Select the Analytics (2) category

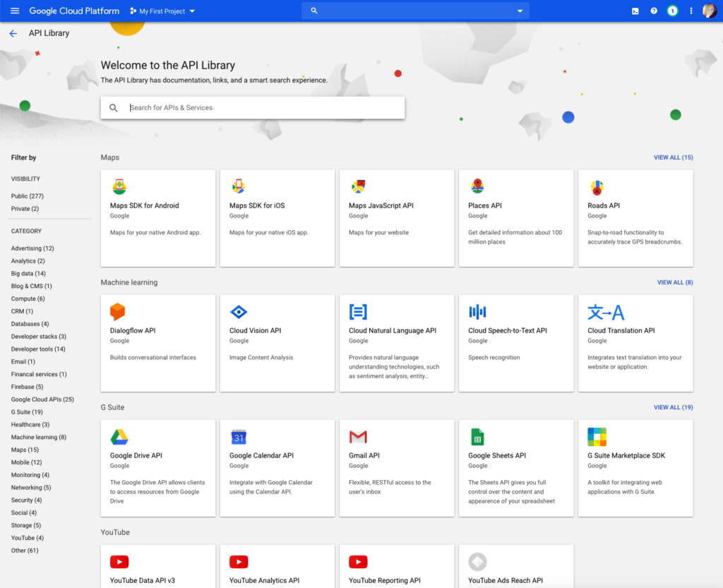point(28,260)
